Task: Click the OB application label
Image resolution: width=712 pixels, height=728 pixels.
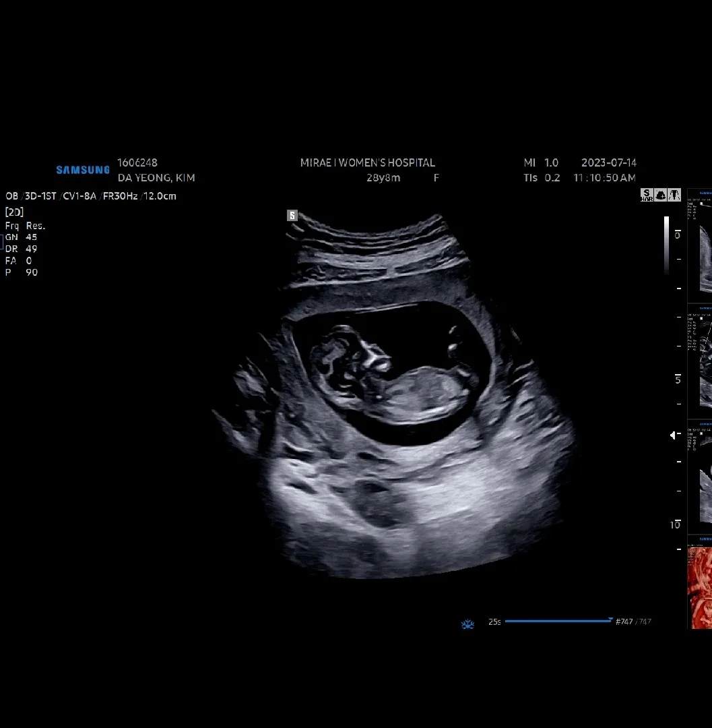Action: click(x=11, y=196)
